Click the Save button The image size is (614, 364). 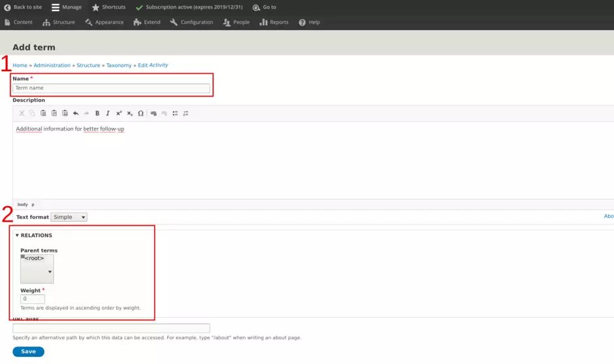(x=28, y=352)
